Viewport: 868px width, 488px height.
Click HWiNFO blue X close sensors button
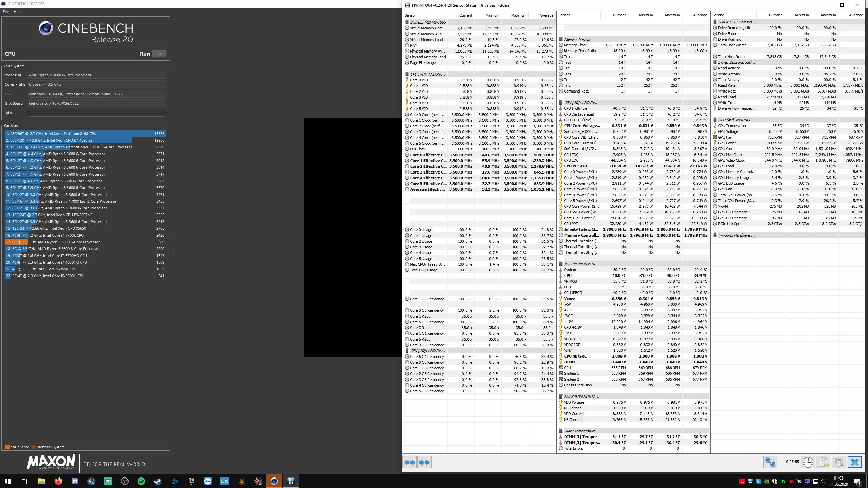(854, 462)
